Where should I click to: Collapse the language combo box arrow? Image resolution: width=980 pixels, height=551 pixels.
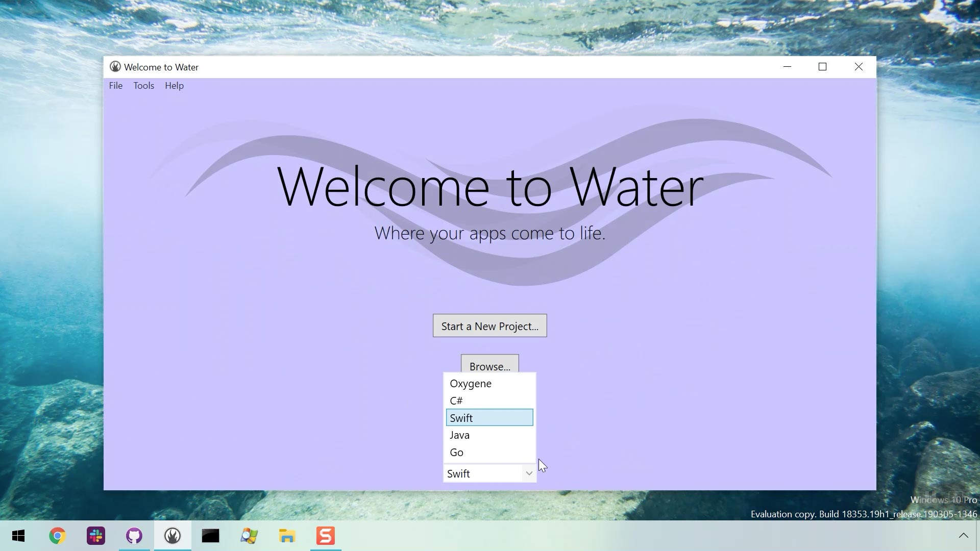529,473
